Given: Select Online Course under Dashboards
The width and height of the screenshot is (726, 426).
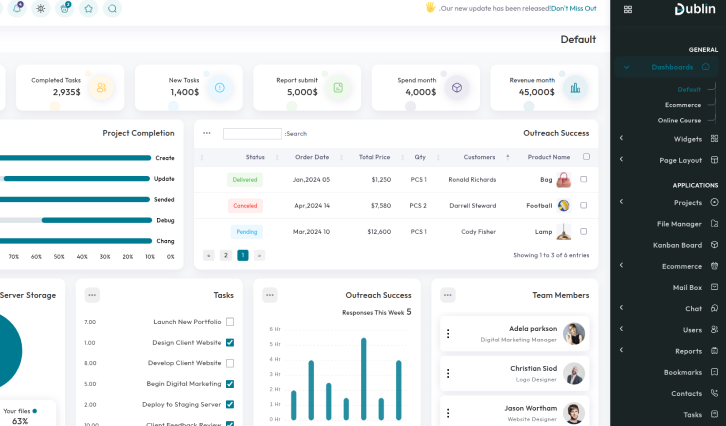Looking at the screenshot, I should click(679, 120).
